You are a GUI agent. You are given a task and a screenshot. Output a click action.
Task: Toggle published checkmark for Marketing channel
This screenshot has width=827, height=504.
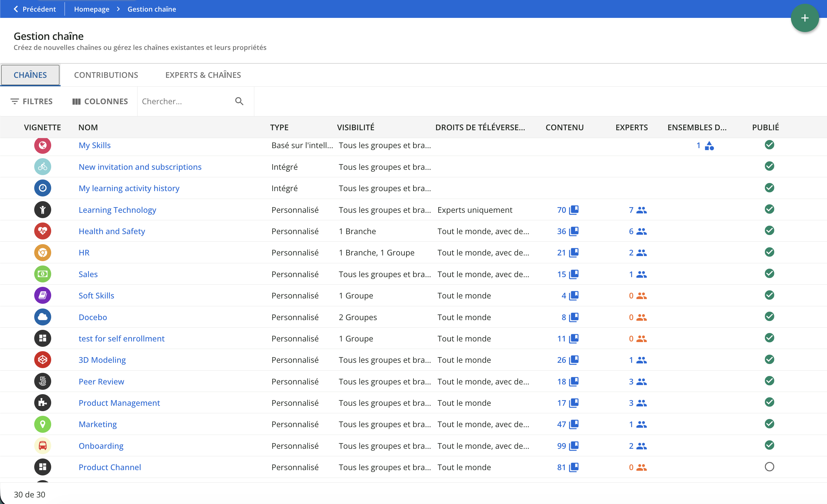pyautogui.click(x=769, y=424)
